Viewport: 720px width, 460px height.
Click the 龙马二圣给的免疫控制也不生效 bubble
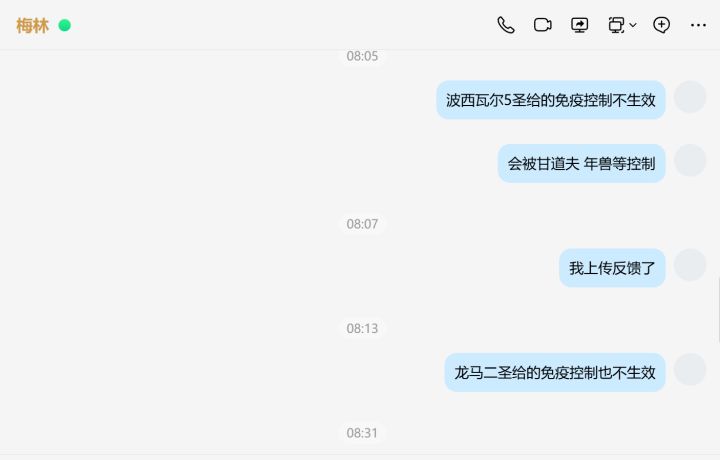tap(555, 372)
